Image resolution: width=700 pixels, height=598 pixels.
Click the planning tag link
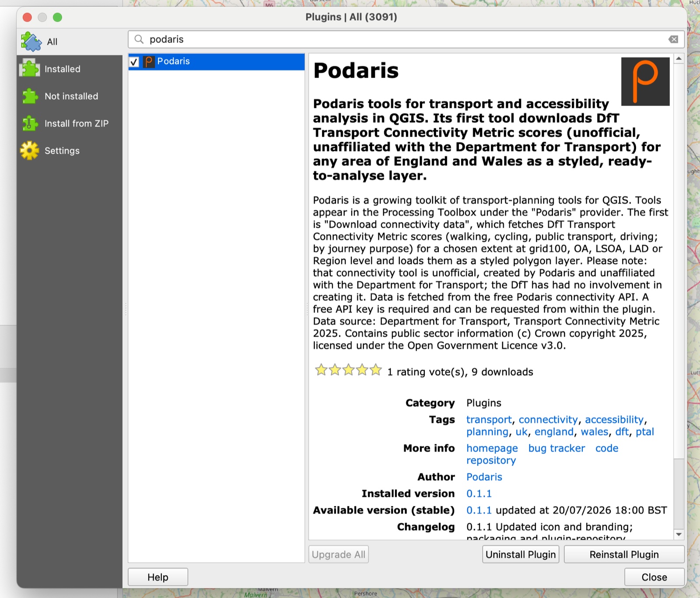tap(487, 432)
